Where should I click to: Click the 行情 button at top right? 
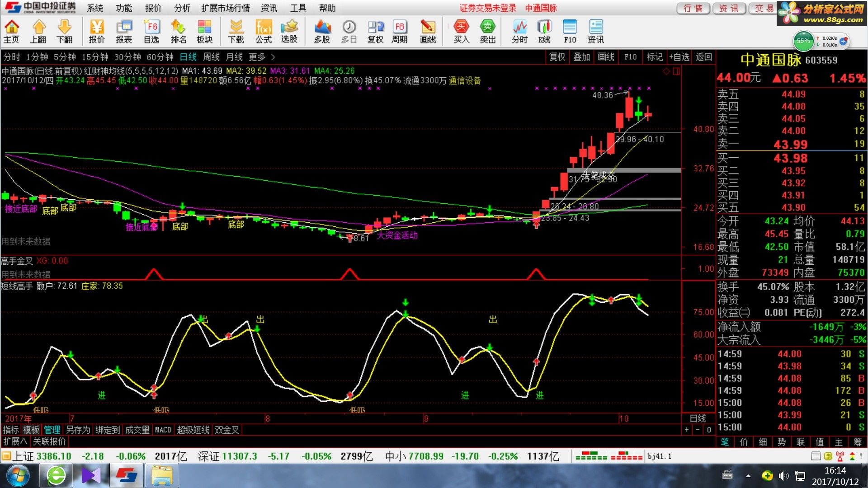tap(693, 8)
